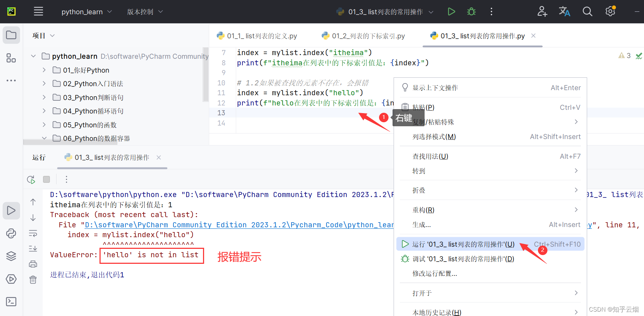Rerun the script in Run panel
Screen dimensions: 644x316
[x=31, y=180]
